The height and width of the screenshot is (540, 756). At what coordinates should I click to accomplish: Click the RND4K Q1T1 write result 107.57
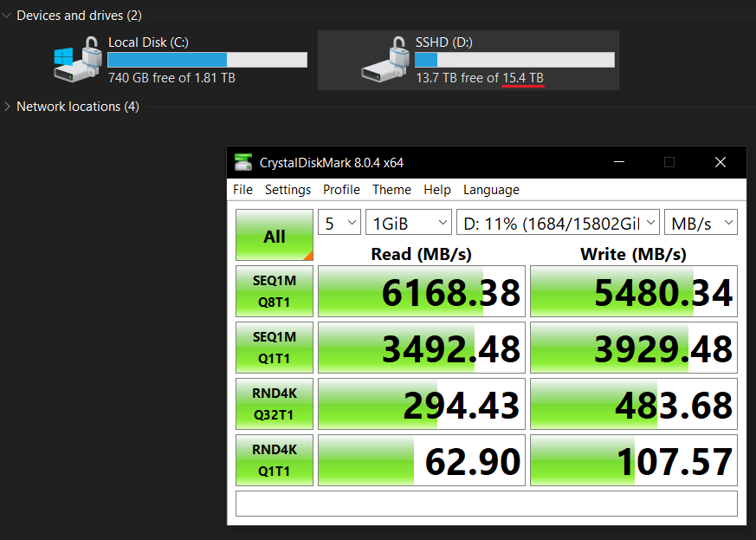[634, 460]
